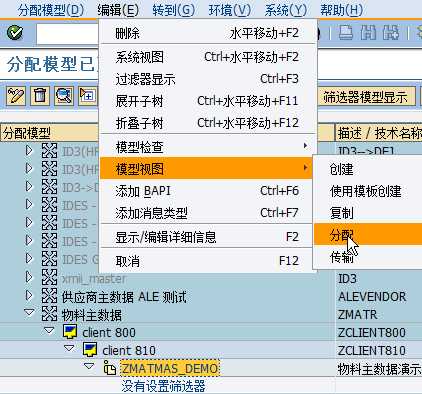Image resolution: width=422 pixels, height=394 pixels.
Task: Open the 环境(V) menu
Action: [229, 10]
